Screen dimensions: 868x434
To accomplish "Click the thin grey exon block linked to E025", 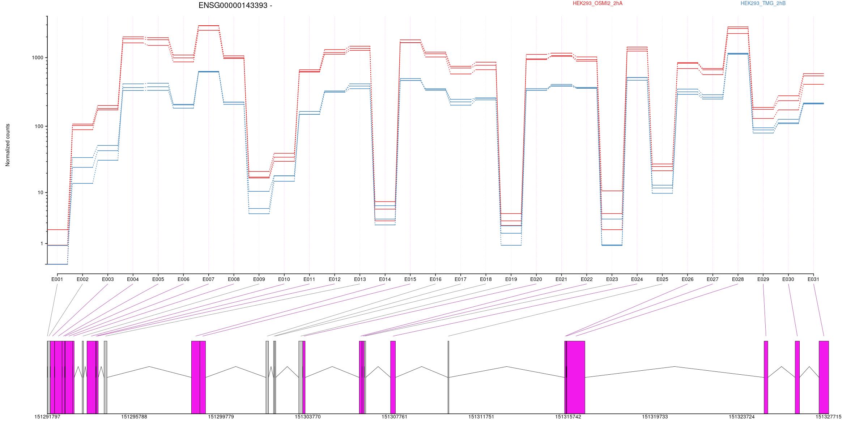I will (x=448, y=377).
